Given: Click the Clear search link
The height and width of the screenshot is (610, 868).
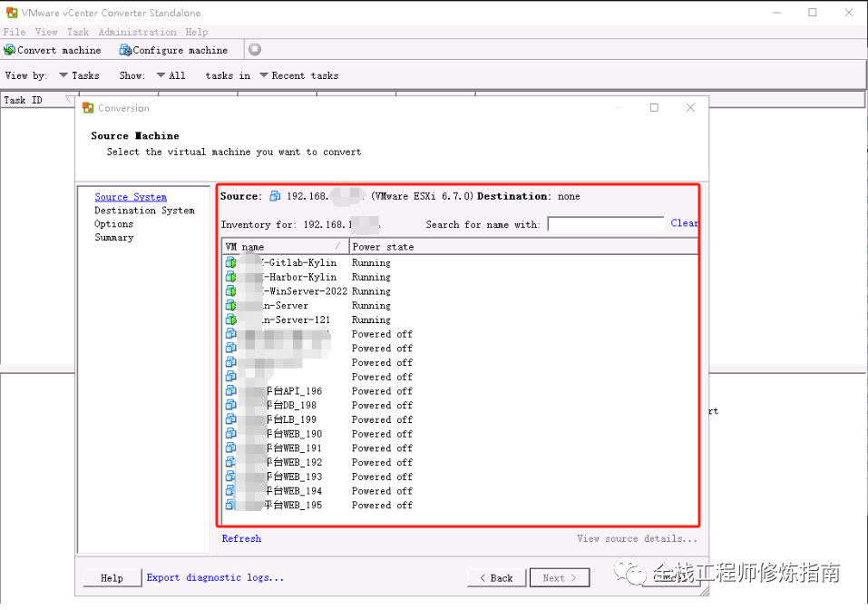Looking at the screenshot, I should (684, 222).
